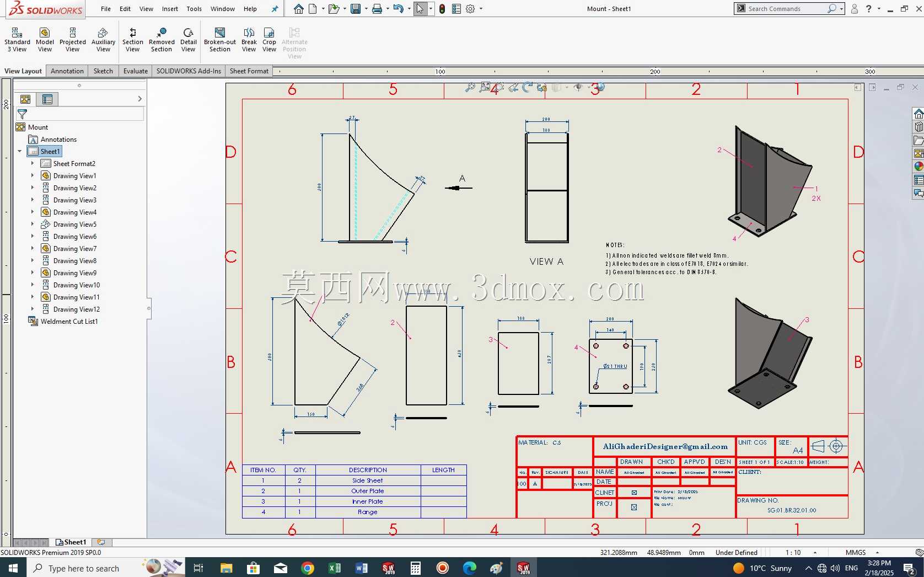924x577 pixels.
Task: Add a new sheet with the tab button
Action: [x=101, y=542]
